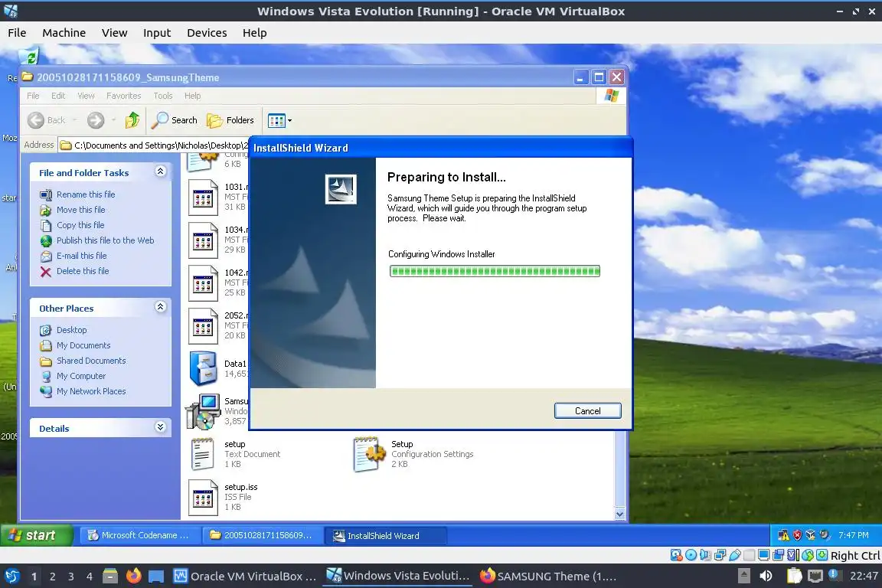
Task: Switch to host workspace 2
Action: pyautogui.click(x=52, y=577)
